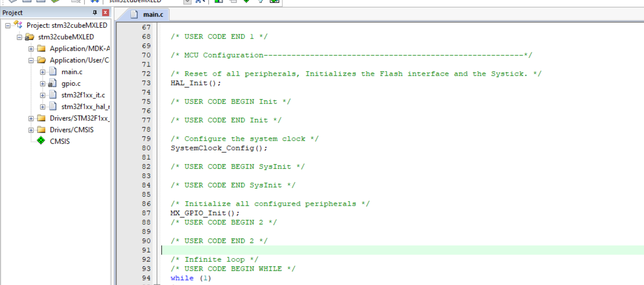Select Project: stm32cubeMXLED in tree
The height and width of the screenshot is (285, 644).
click(67, 25)
